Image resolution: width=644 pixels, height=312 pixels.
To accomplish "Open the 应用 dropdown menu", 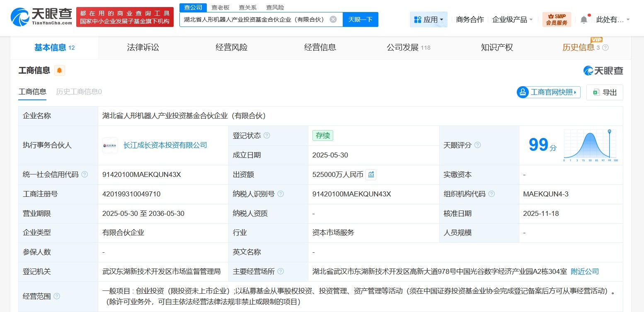I will tap(429, 19).
